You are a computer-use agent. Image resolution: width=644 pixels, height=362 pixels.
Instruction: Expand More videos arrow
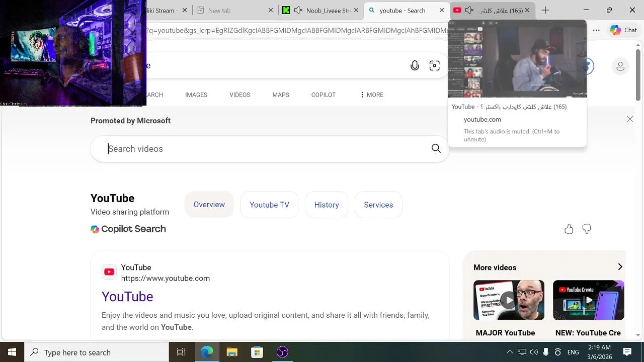620,267
